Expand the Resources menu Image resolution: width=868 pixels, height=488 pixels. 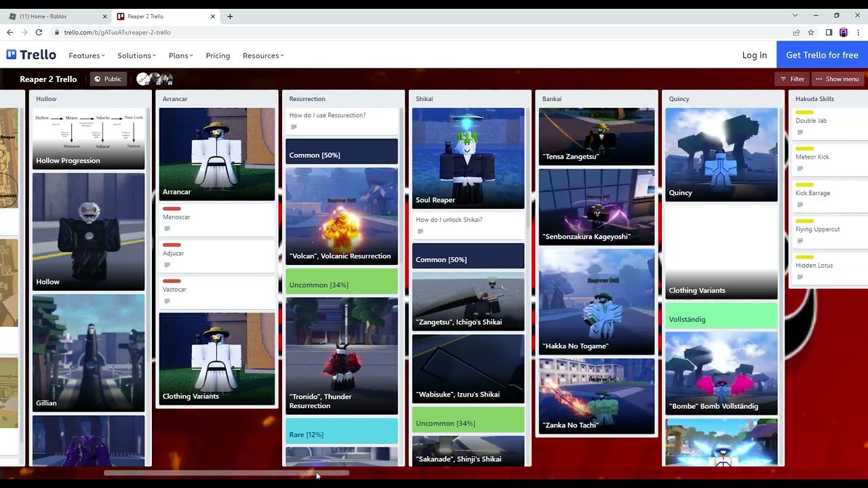[x=263, y=56]
